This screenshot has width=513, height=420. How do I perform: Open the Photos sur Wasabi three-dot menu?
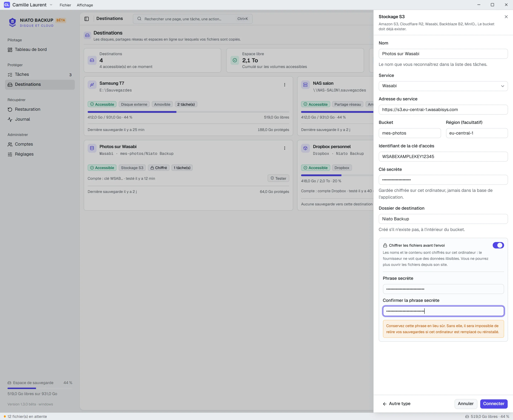pos(284,148)
